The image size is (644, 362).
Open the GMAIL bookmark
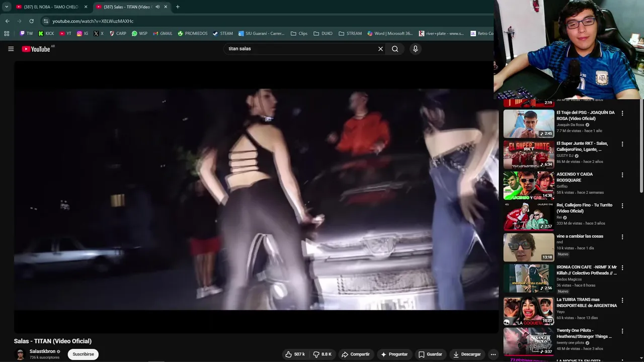[x=163, y=34]
